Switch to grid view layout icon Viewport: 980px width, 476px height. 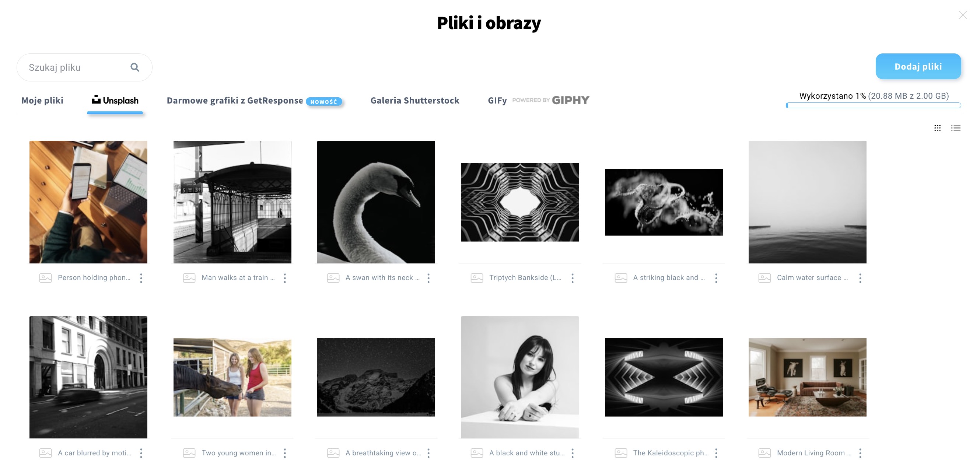937,128
